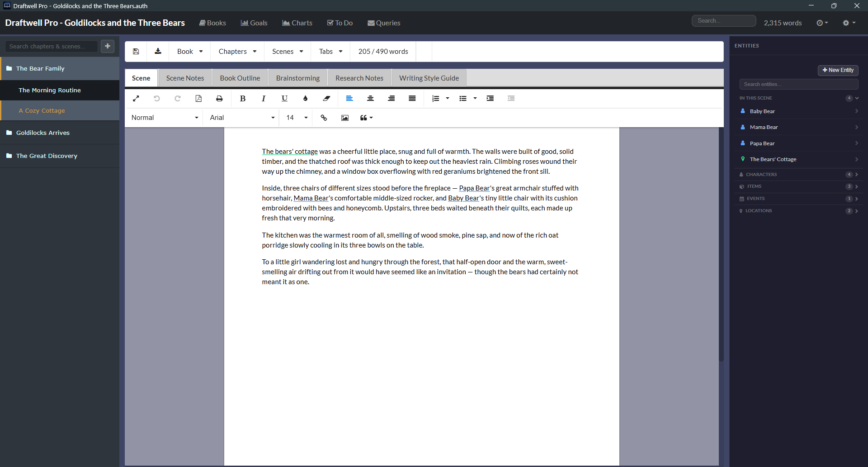Insert a numbered list

pos(436,98)
